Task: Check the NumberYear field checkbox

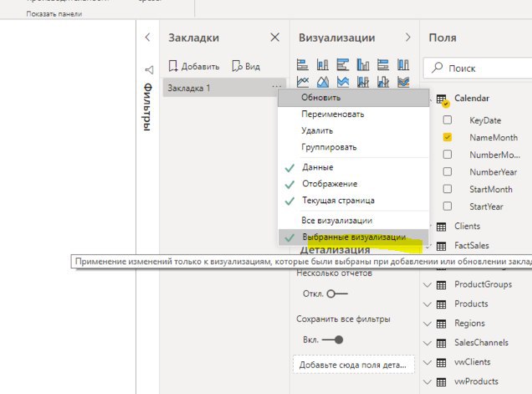Action: 448,171
